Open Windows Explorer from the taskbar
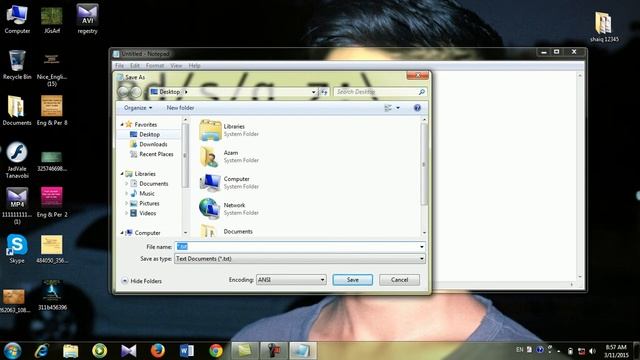The height and width of the screenshot is (360, 640). point(70,351)
